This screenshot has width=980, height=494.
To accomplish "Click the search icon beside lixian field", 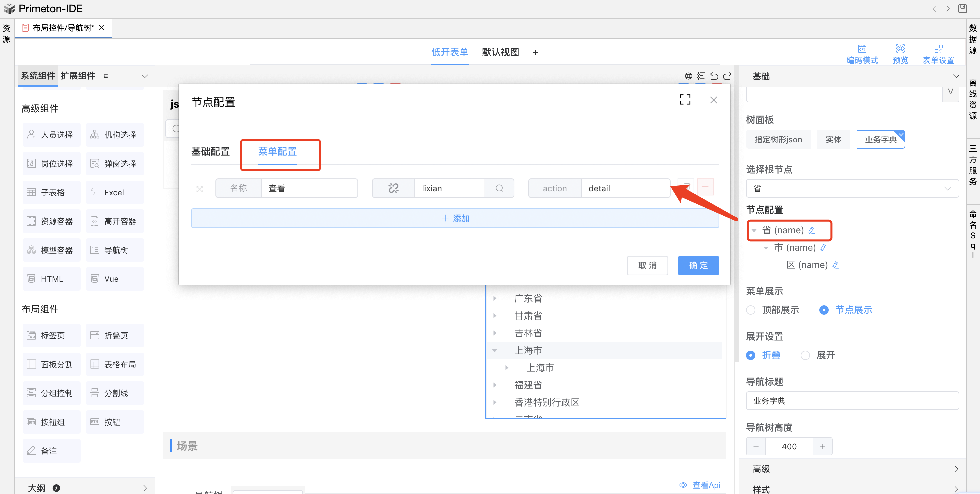I will (499, 188).
